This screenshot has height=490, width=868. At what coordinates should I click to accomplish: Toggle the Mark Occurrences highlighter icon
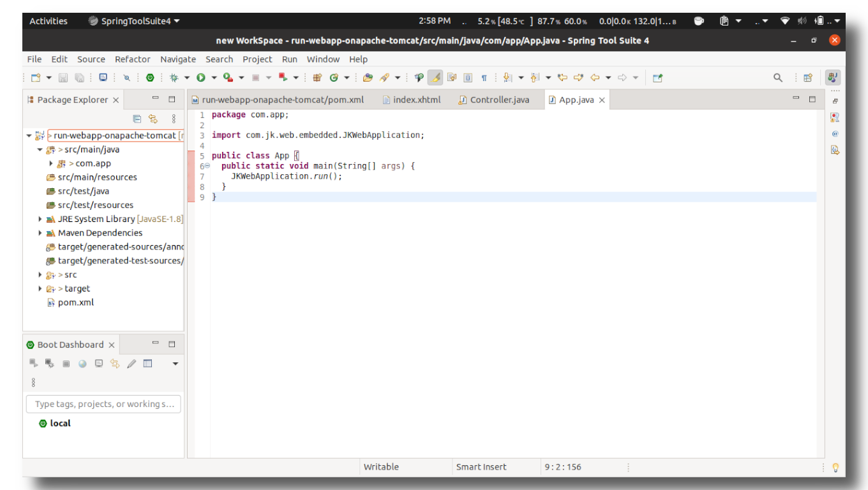[435, 78]
